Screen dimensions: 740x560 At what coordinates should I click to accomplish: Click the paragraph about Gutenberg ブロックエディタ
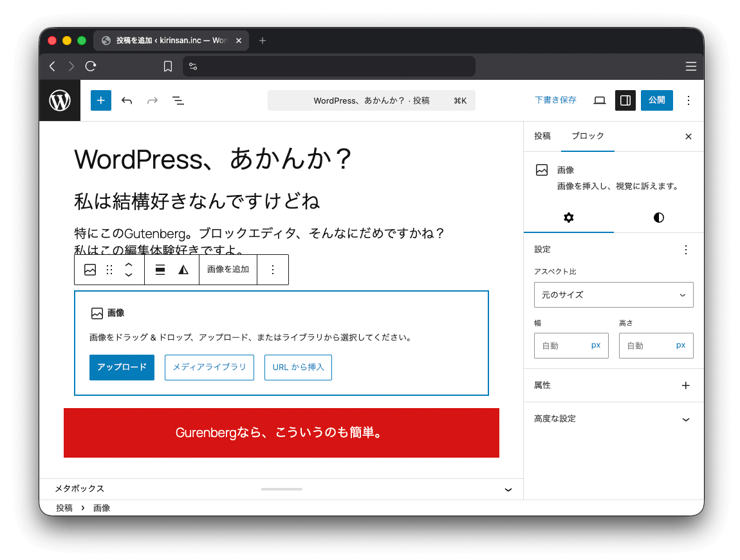point(259,241)
